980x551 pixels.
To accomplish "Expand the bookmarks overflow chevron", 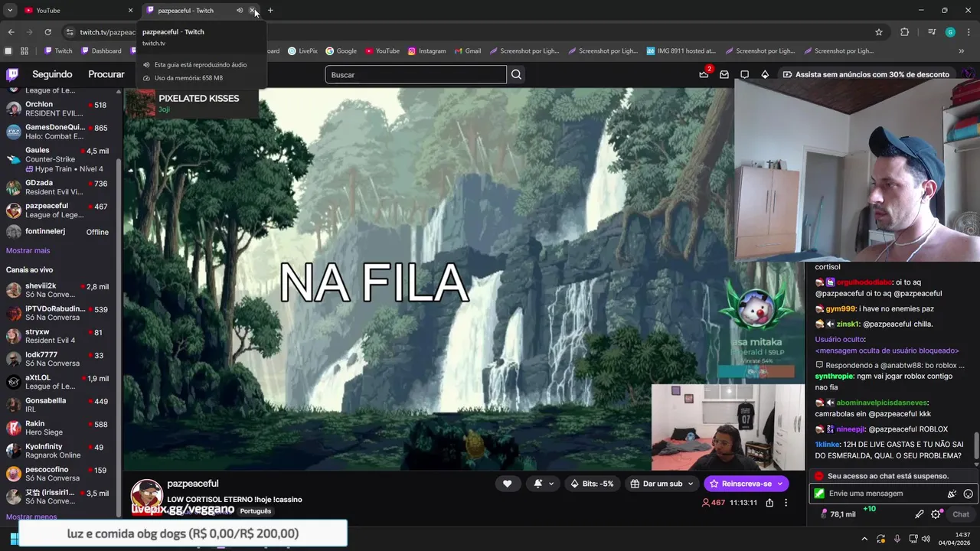I will [x=962, y=51].
